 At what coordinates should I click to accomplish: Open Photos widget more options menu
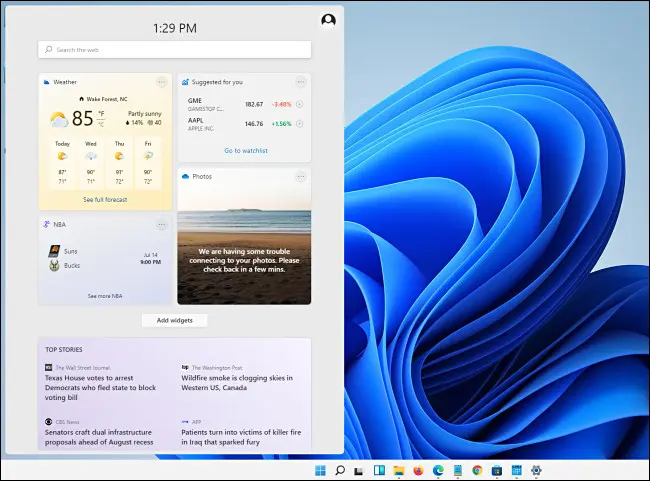pyautogui.click(x=300, y=176)
